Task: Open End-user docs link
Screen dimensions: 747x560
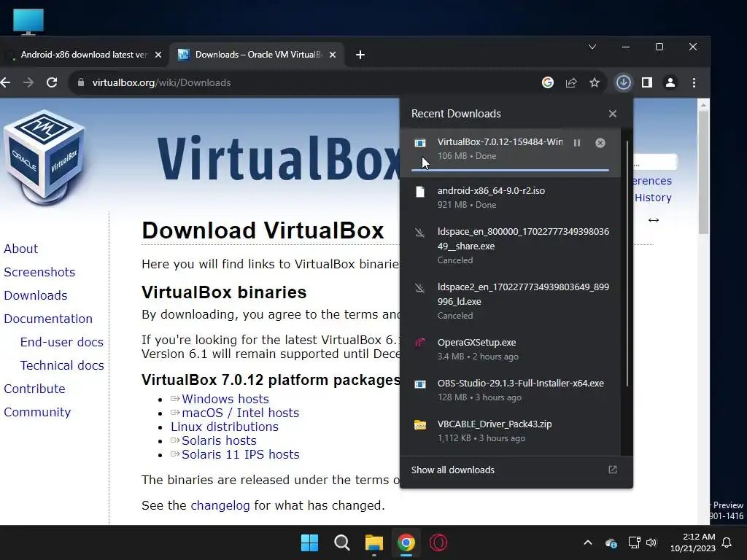Action: [61, 342]
